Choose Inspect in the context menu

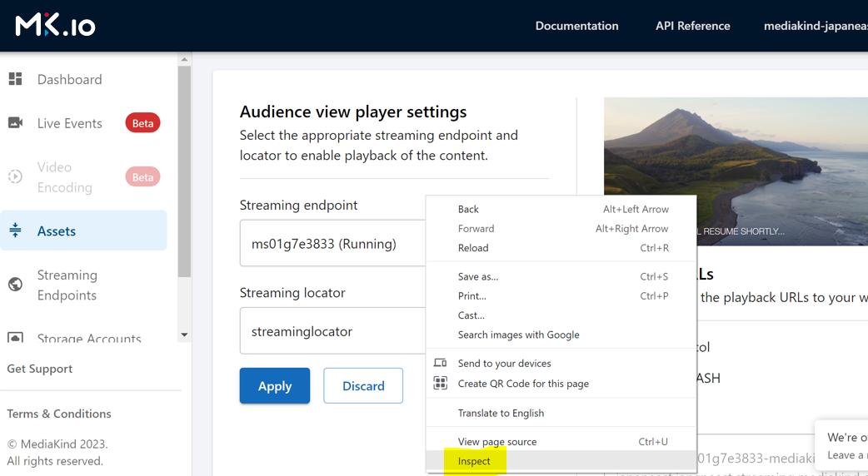pyautogui.click(x=561, y=461)
